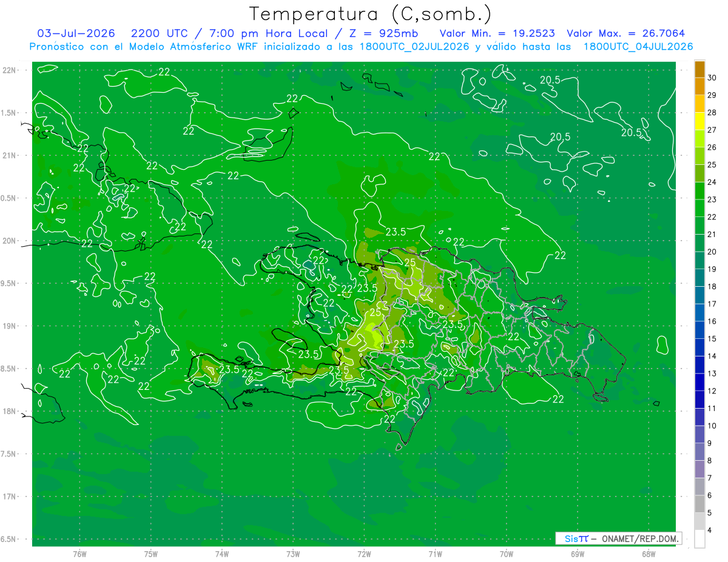Click the '73W' longitude axis label
Image resolution: width=728 pixels, height=562 pixels.
click(293, 554)
